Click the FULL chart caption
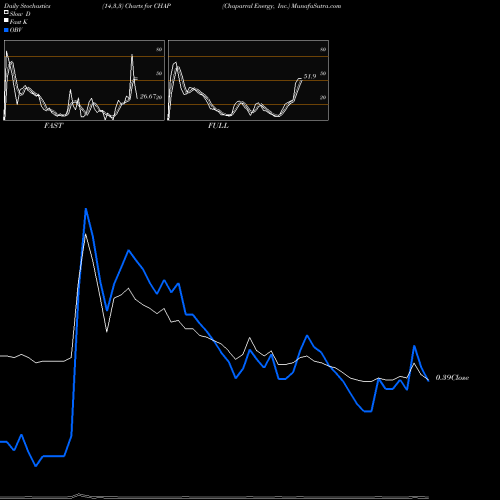500x500 pixels. click(x=218, y=126)
